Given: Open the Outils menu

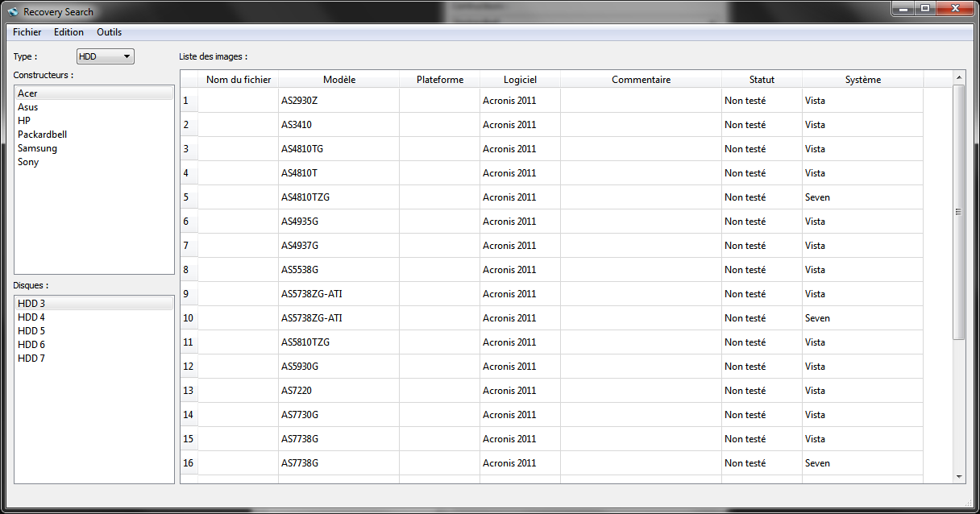Looking at the screenshot, I should [x=109, y=32].
